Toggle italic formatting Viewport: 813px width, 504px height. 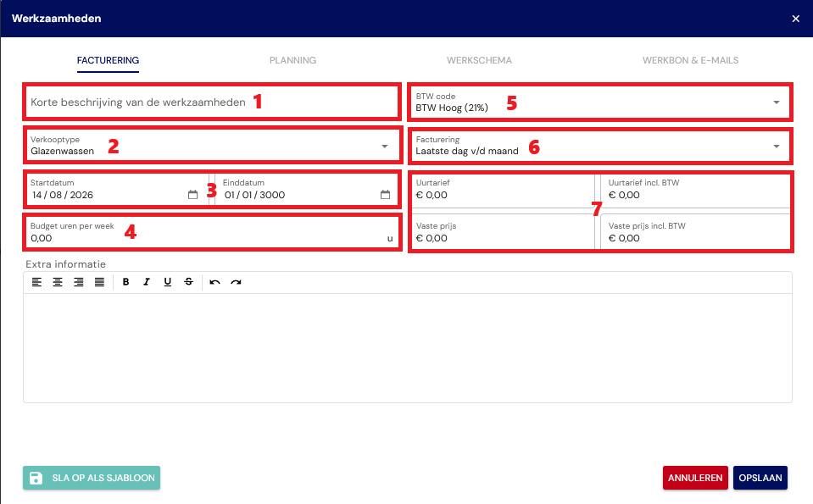147,282
